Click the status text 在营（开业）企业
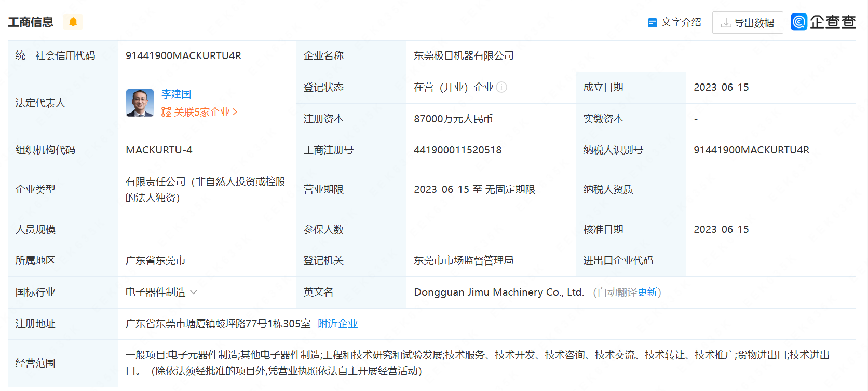Viewport: 868px width, 391px height. [454, 87]
